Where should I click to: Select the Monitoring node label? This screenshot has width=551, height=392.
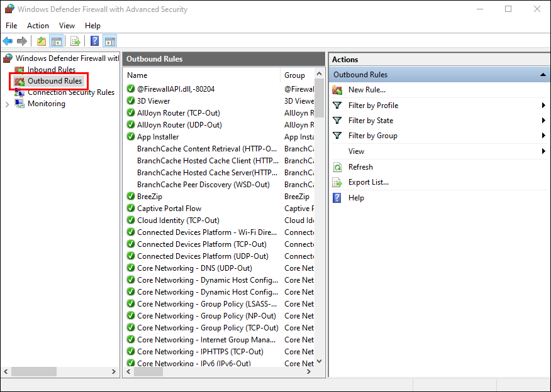click(47, 104)
